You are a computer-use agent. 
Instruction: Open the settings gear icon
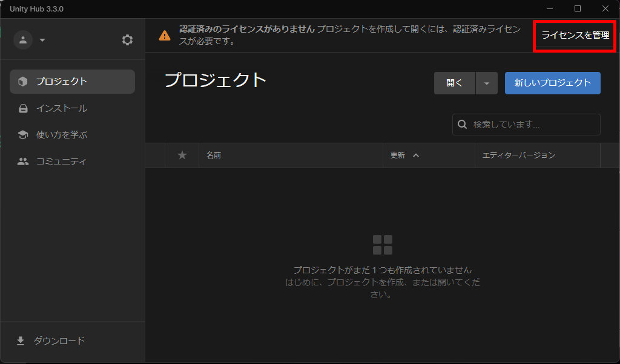pyautogui.click(x=127, y=40)
